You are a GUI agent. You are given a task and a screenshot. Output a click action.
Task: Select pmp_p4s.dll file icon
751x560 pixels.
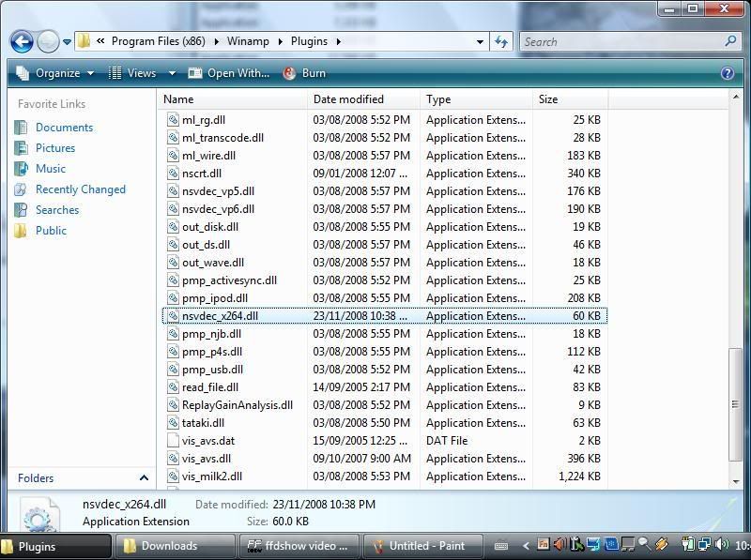click(173, 352)
